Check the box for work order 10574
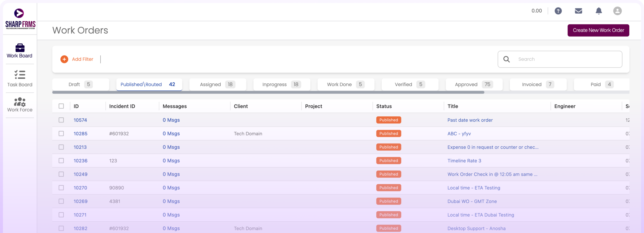Screen dimensions: 644x233 click(x=61, y=120)
